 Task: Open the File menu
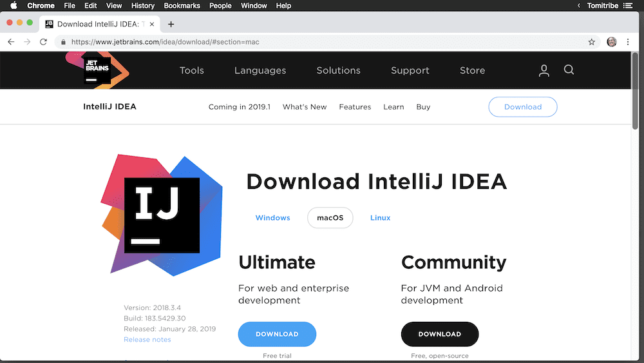70,6
